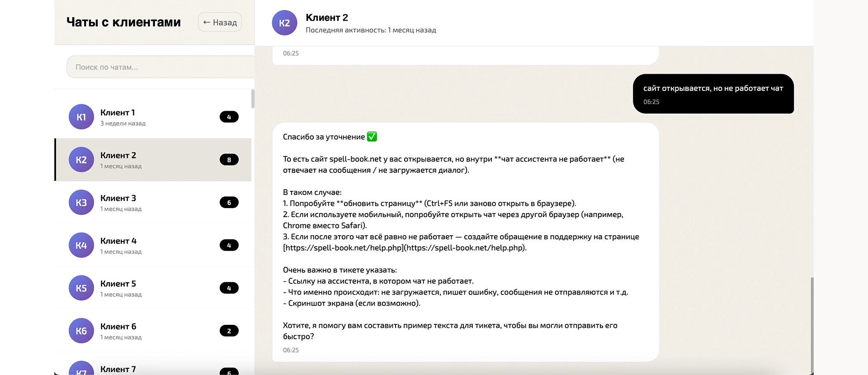The width and height of the screenshot is (868, 375).
Task: Click the К6 avatar icon in chat list
Action: tap(81, 331)
